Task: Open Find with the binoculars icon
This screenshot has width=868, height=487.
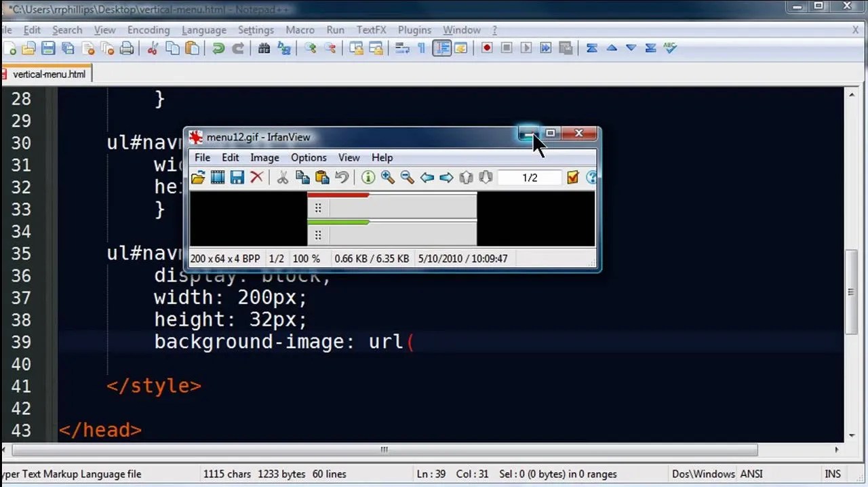Action: [x=264, y=48]
